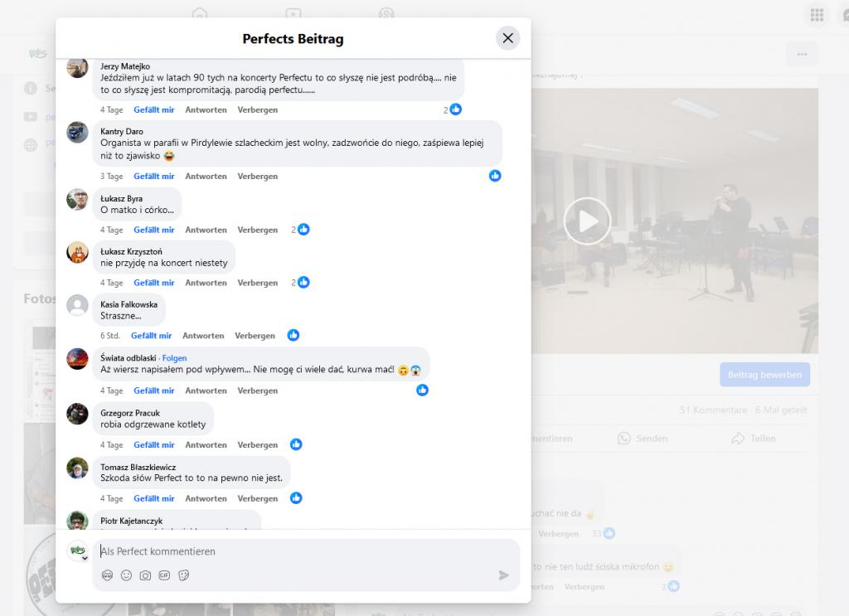Click the comment text 'O matko i córko...'
The width and height of the screenshot is (849, 616).
point(137,210)
